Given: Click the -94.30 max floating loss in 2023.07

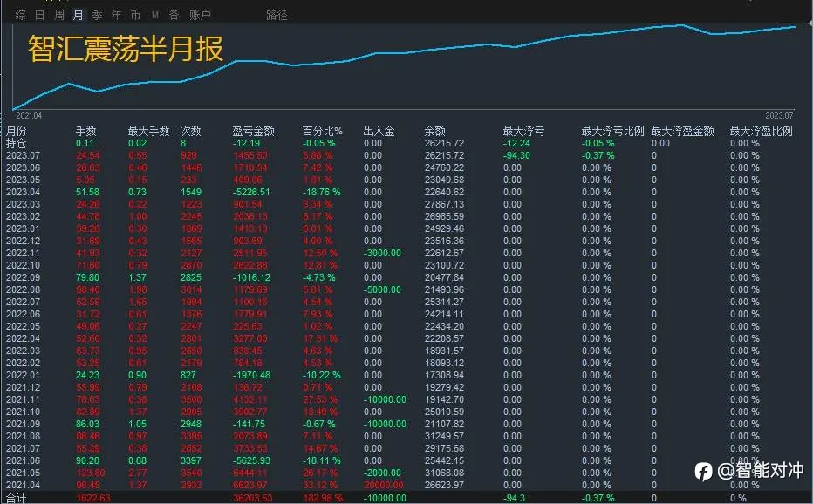Looking at the screenshot, I should point(516,155).
